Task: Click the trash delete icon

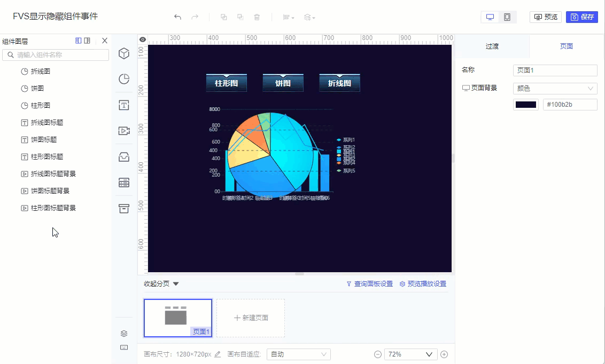Action: [257, 17]
